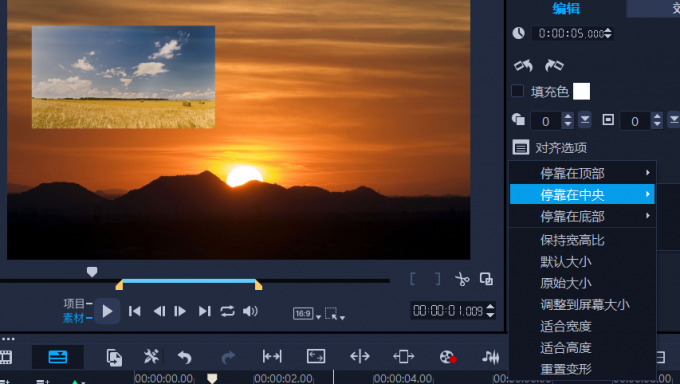Viewport: 680px width, 384px height.
Task: Click the roll tool outward arrows icon
Action: [360, 357]
